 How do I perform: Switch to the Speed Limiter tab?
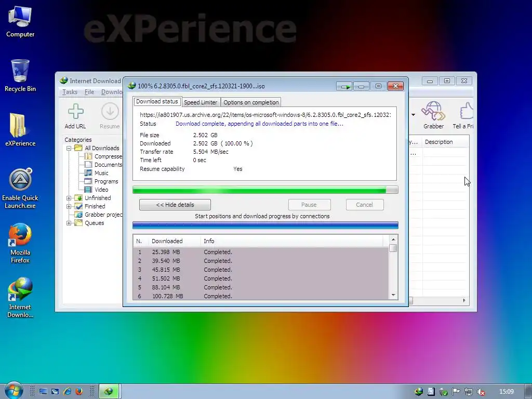coord(201,102)
